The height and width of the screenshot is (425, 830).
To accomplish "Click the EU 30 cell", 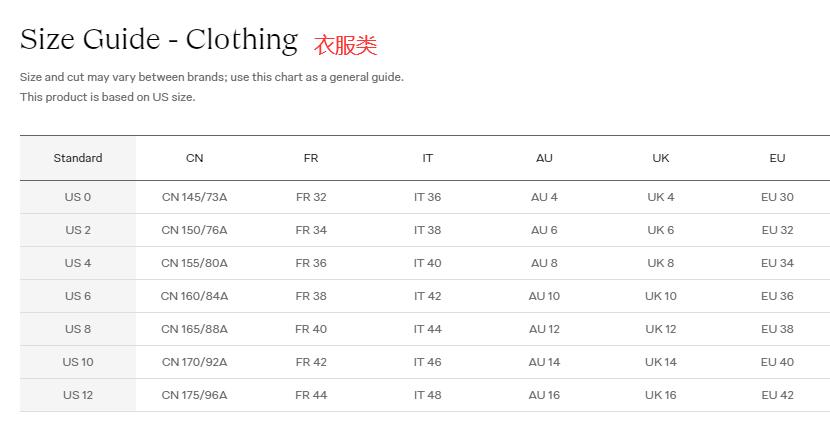I will tap(777, 197).
